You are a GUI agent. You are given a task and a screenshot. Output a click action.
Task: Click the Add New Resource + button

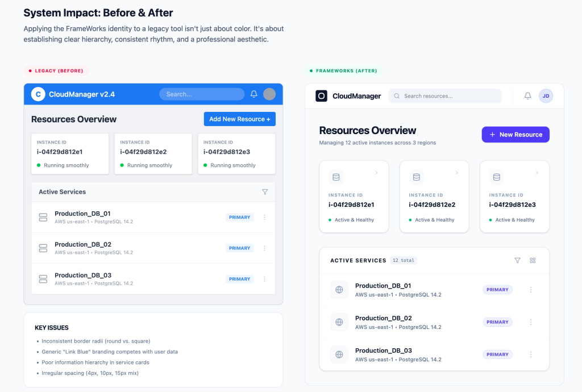(x=239, y=119)
